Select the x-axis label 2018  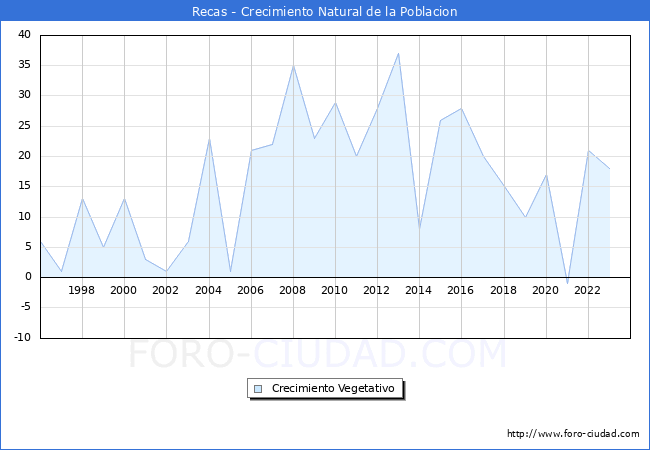[504, 290]
